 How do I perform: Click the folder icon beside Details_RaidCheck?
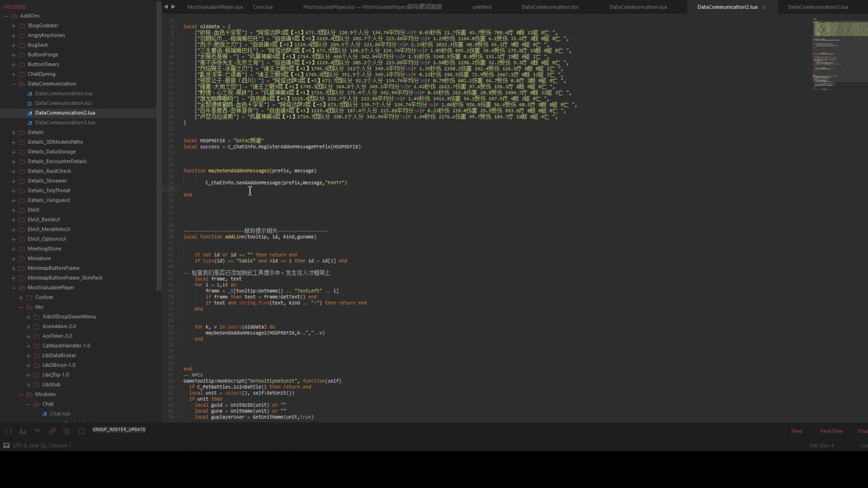click(22, 171)
